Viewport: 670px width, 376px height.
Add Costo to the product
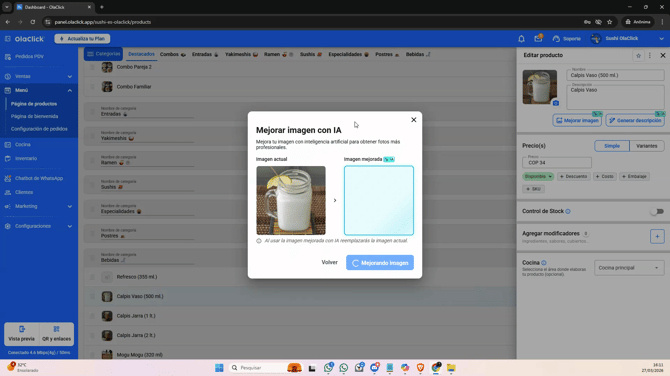[x=605, y=176]
